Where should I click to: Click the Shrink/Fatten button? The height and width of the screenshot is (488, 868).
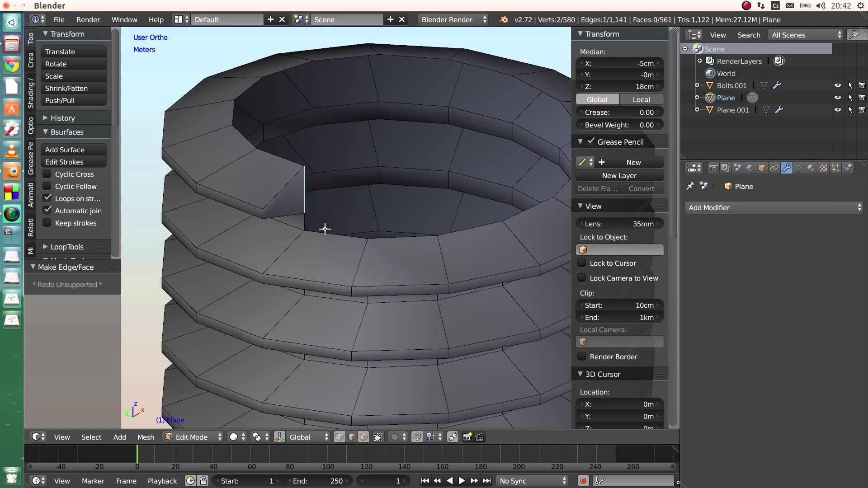[74, 88]
